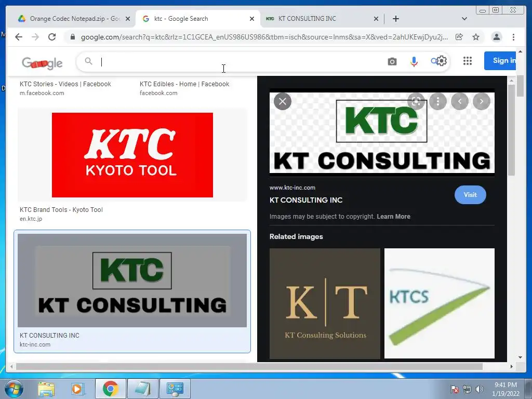Open Google quick settings gear
The width and height of the screenshot is (532, 399).
pos(441,61)
